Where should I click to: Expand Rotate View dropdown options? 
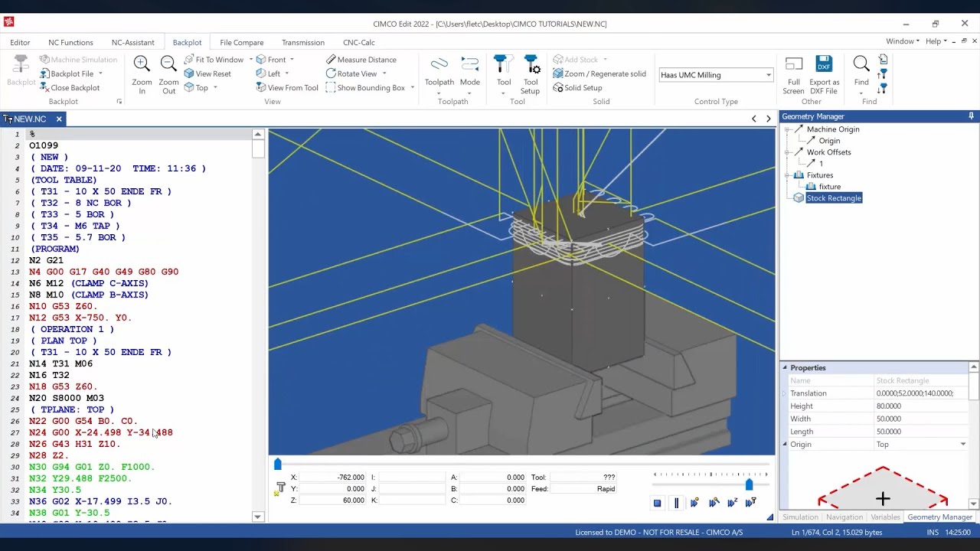384,73
